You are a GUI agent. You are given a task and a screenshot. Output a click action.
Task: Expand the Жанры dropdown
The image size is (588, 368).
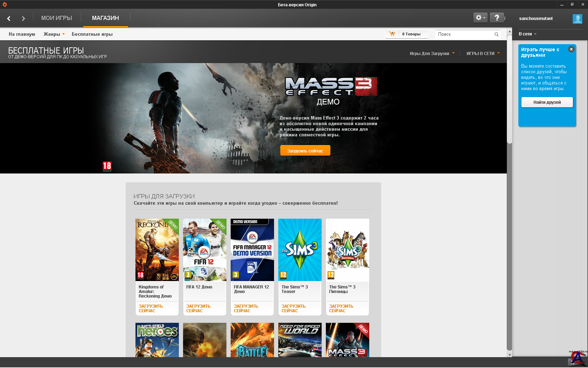54,34
